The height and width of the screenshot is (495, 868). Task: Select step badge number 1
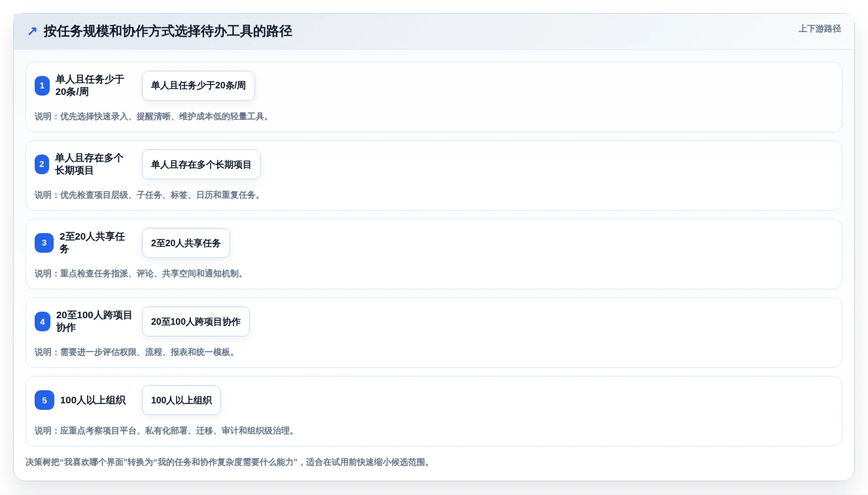click(x=42, y=86)
